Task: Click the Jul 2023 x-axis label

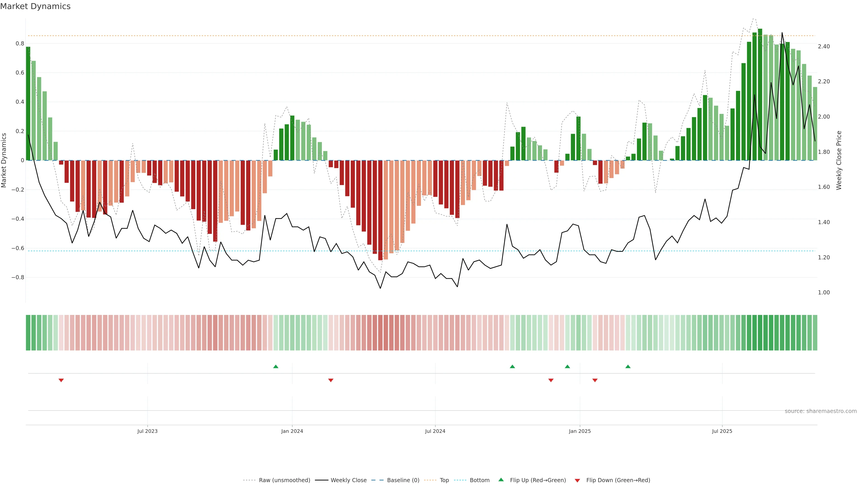Action: [147, 431]
